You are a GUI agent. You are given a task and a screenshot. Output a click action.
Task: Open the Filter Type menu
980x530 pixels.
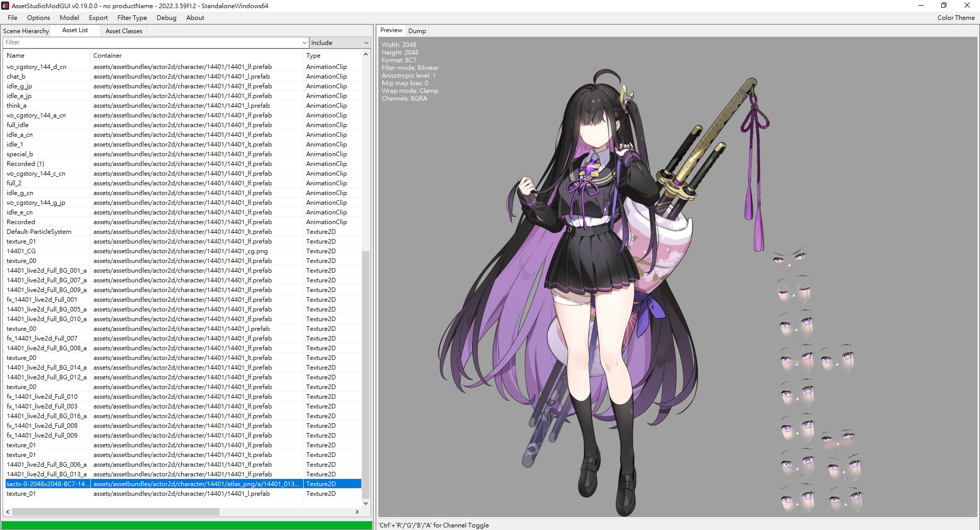tap(132, 18)
